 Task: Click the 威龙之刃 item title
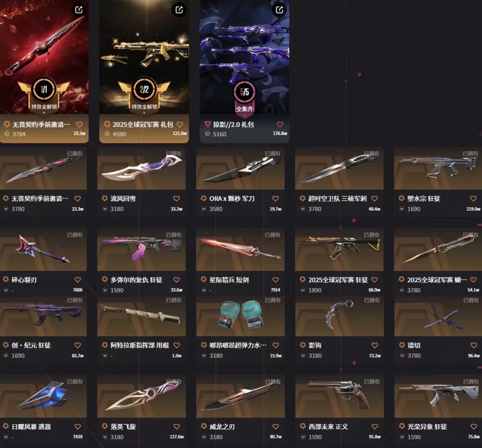click(222, 427)
